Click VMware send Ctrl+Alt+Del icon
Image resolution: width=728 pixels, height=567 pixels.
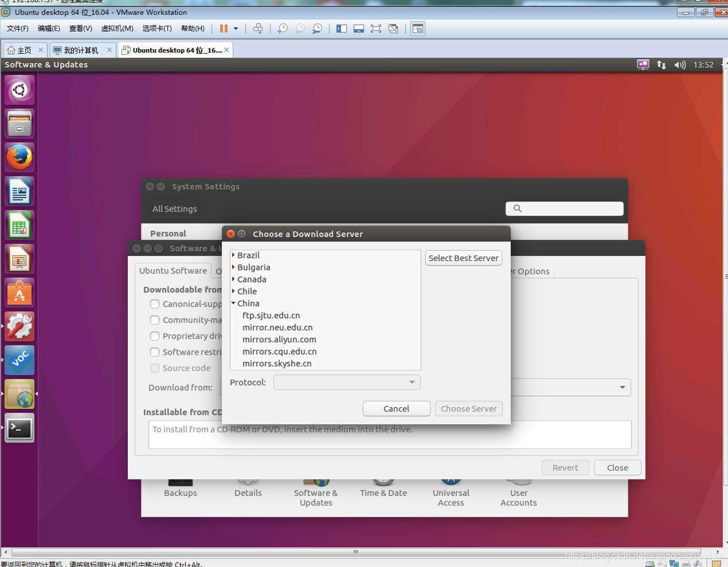point(258,29)
